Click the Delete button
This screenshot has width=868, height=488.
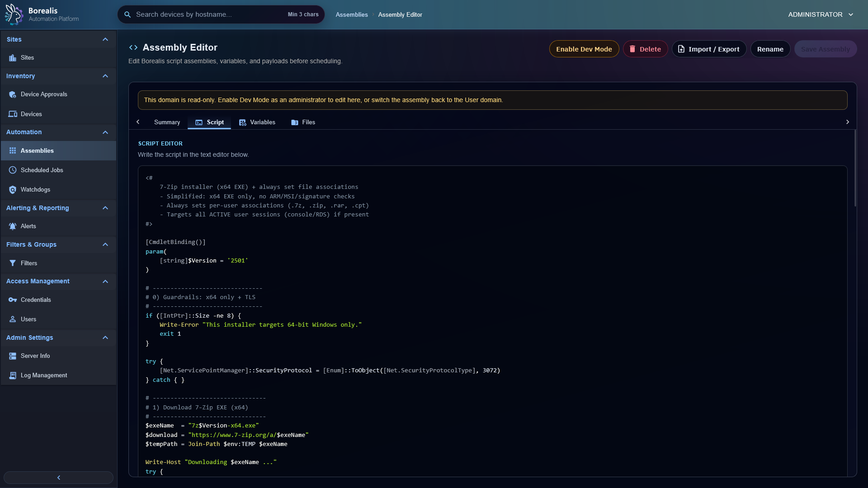tap(645, 49)
